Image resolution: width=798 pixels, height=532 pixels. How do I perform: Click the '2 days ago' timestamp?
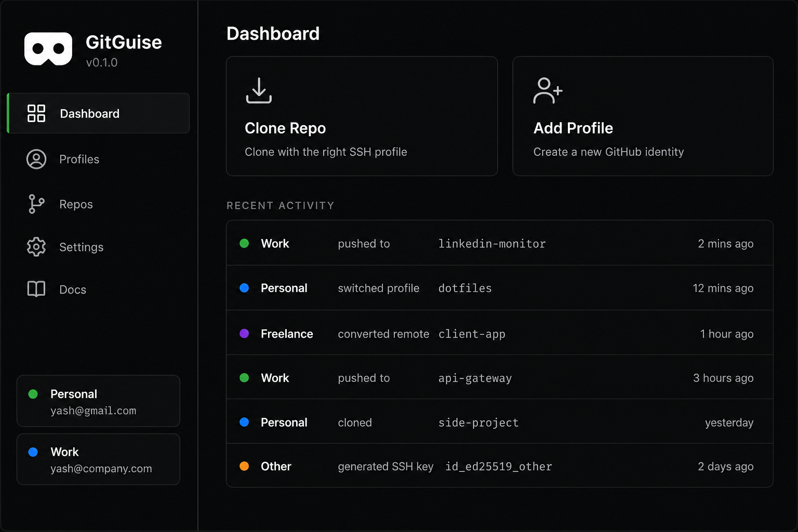coord(725,467)
